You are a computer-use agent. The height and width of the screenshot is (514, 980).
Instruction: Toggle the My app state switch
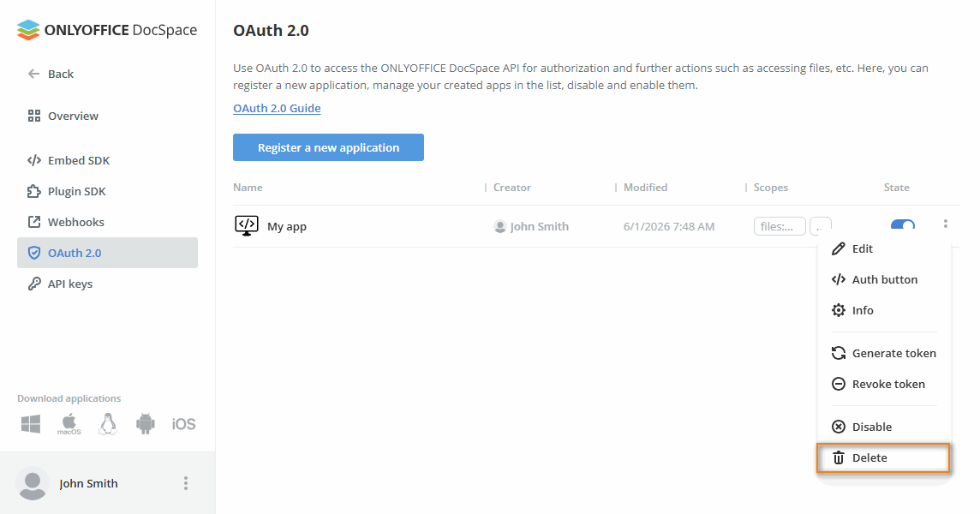903,225
